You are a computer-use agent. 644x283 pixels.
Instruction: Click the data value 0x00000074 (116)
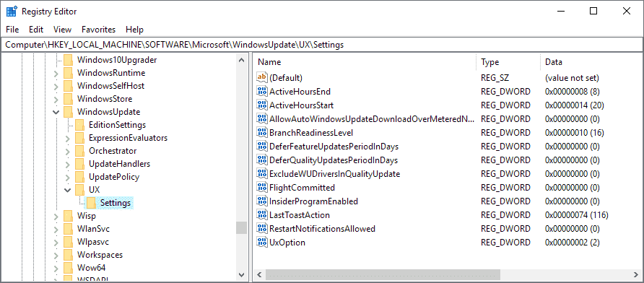click(x=577, y=215)
